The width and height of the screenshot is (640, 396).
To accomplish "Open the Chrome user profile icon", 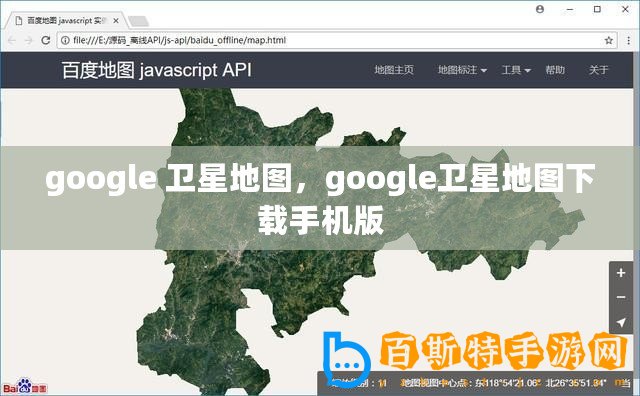I will click(x=540, y=9).
